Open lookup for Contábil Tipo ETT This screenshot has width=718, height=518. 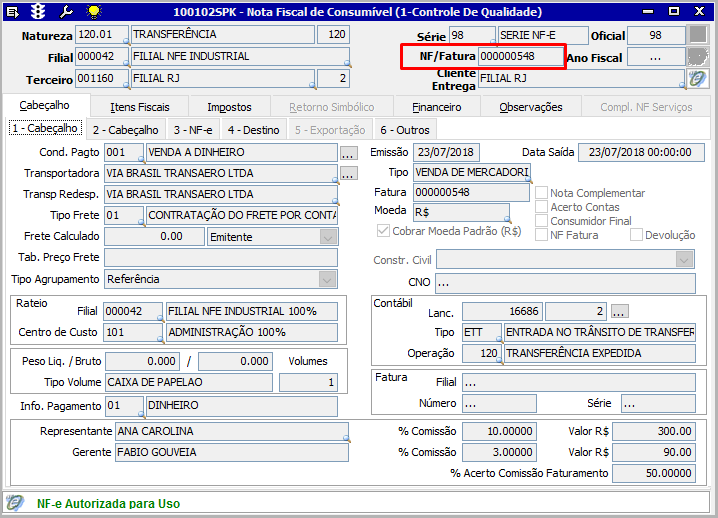coord(500,340)
